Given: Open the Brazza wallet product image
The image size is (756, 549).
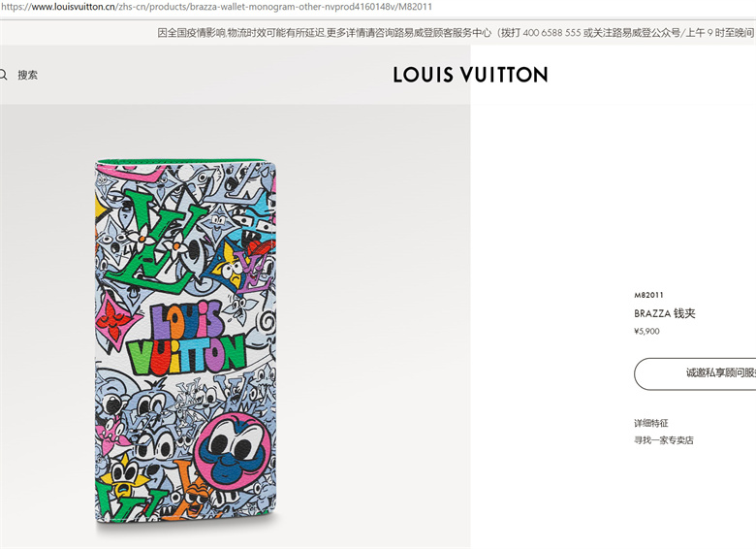Looking at the screenshot, I should coord(186,340).
